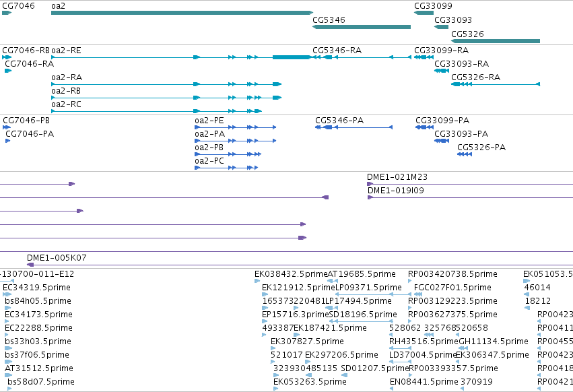Select transcript oa2-RC label
This screenshot has height=392, width=573.
click(x=66, y=104)
